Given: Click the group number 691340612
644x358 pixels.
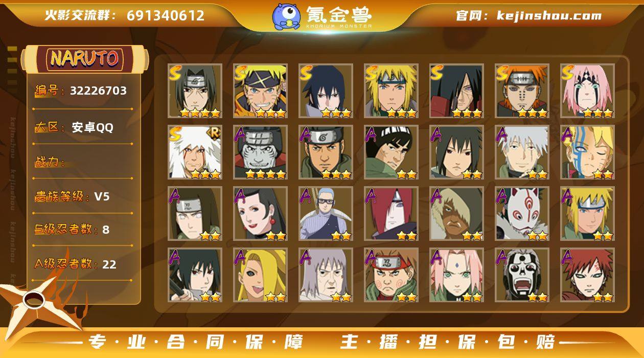Looking at the screenshot, I should coord(166,15).
